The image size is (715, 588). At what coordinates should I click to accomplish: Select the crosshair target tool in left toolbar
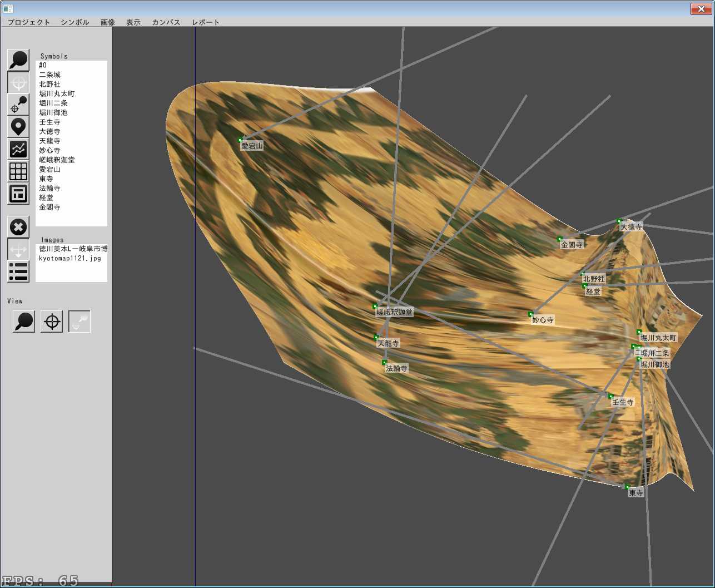click(18, 82)
